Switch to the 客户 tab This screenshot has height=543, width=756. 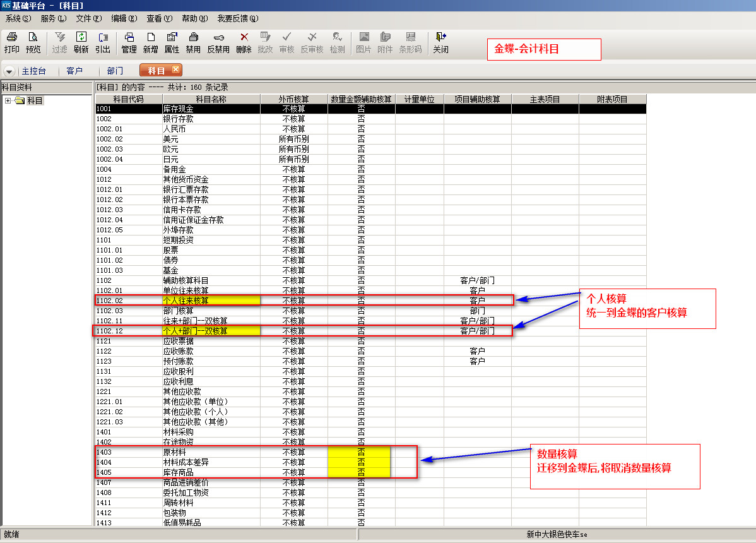pyautogui.click(x=74, y=71)
